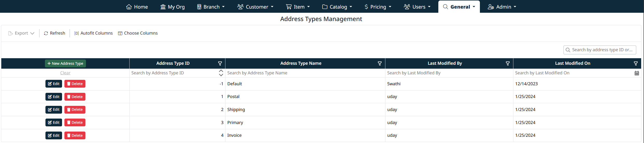
Task: Open the Customer navigation menu
Action: 256,7
